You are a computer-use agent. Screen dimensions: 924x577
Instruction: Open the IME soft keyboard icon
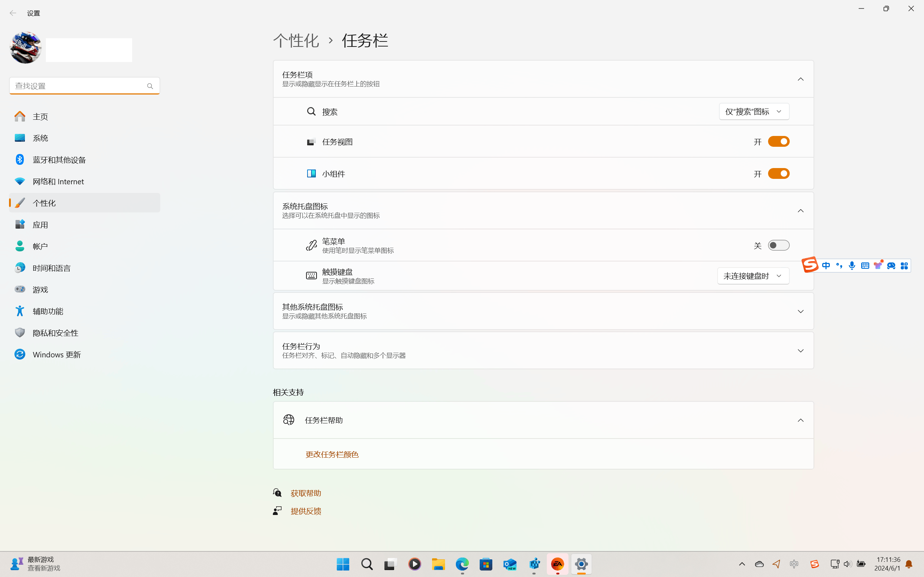[865, 266]
